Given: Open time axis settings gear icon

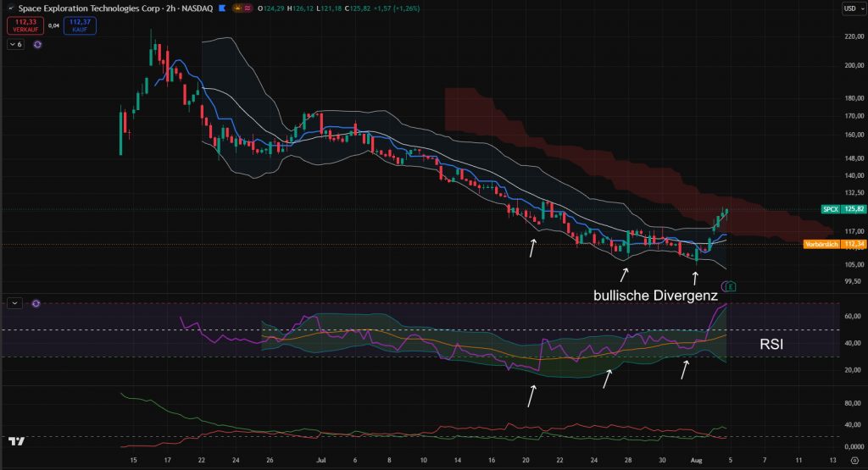Looking at the screenshot, I should pyautogui.click(x=854, y=460).
